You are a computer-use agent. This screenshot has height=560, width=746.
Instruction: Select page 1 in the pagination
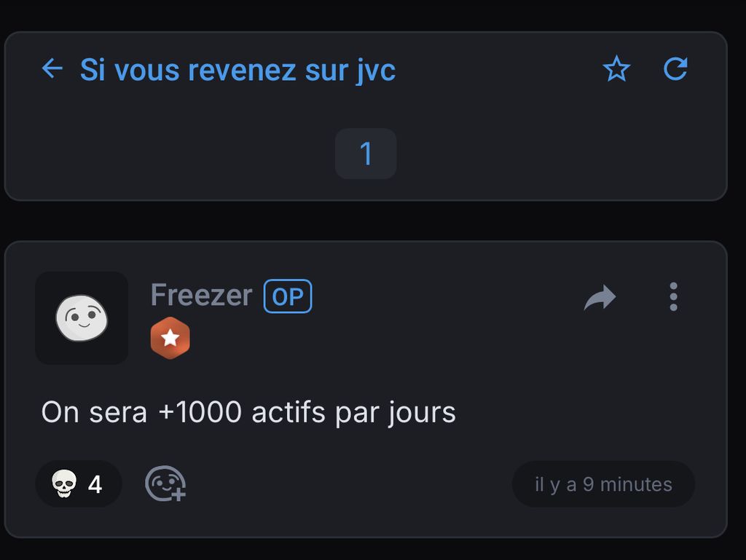pos(366,154)
